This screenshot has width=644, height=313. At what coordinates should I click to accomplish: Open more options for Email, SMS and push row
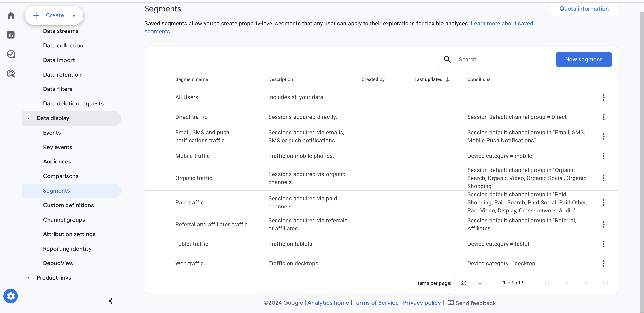click(x=603, y=136)
